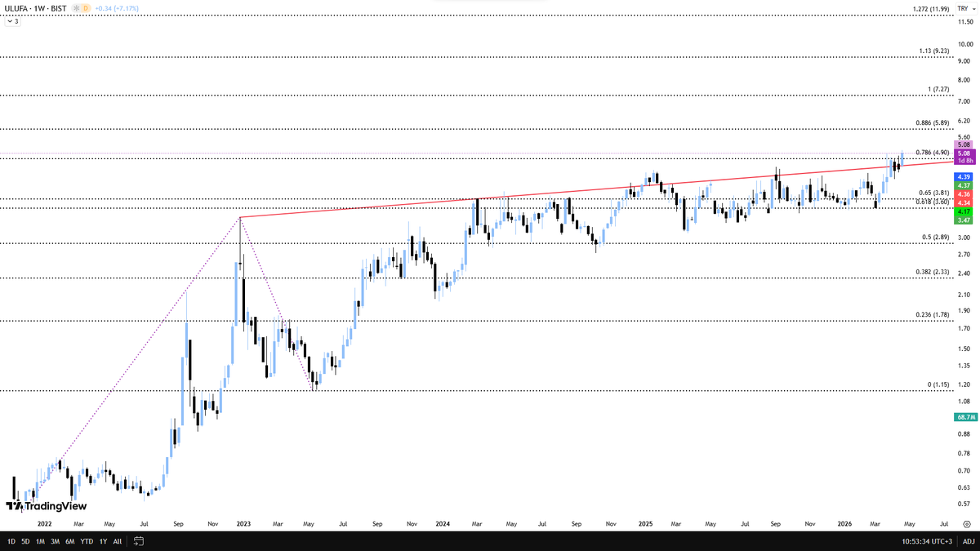Screen dimensions: 980x551
Task: Select the 5D time range
Action: click(x=24, y=541)
